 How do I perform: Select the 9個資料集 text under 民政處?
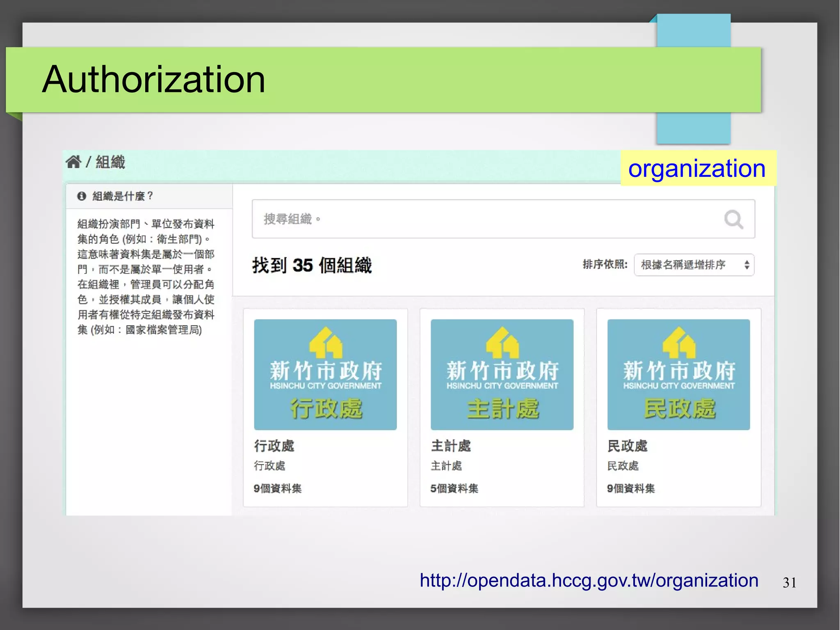pyautogui.click(x=631, y=488)
